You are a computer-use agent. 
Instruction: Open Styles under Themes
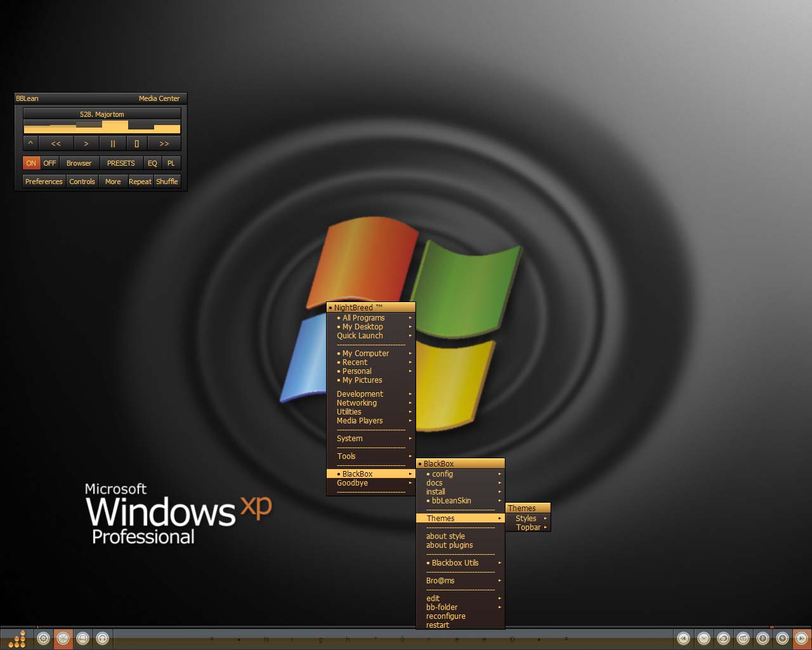(x=528, y=519)
